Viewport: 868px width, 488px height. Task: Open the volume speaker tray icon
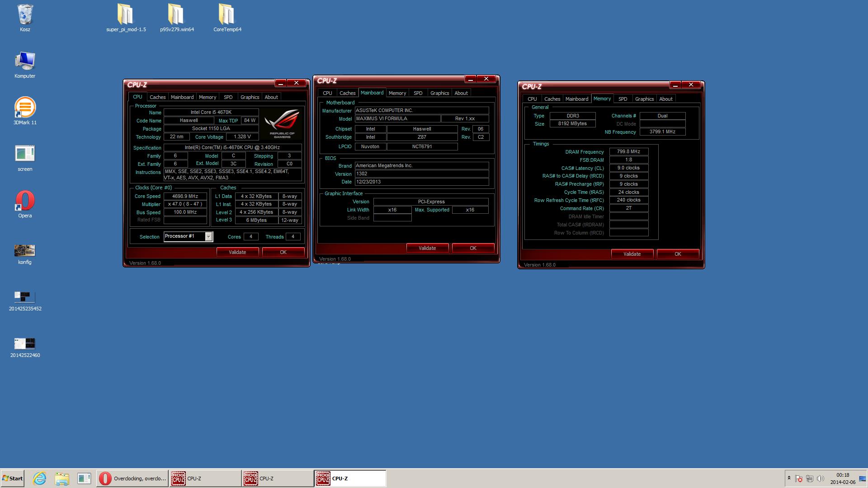(x=821, y=479)
